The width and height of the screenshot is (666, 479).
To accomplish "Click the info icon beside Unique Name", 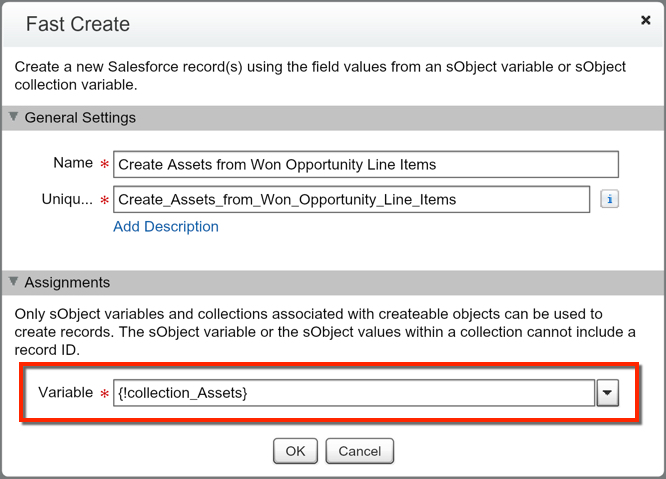I will [609, 199].
